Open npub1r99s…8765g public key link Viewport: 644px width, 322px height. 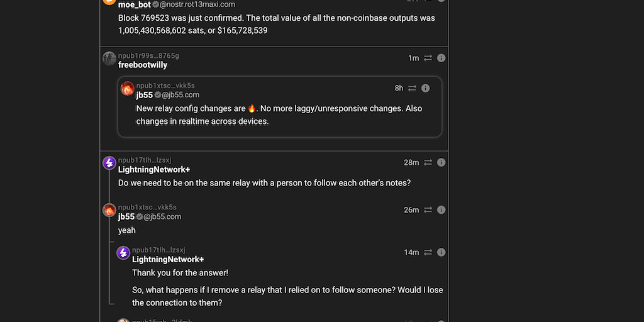point(148,56)
